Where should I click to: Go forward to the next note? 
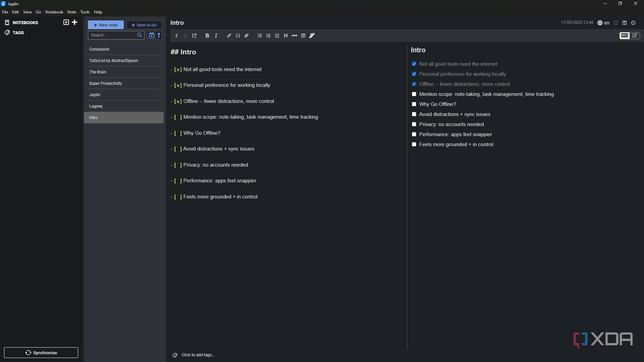click(x=185, y=36)
